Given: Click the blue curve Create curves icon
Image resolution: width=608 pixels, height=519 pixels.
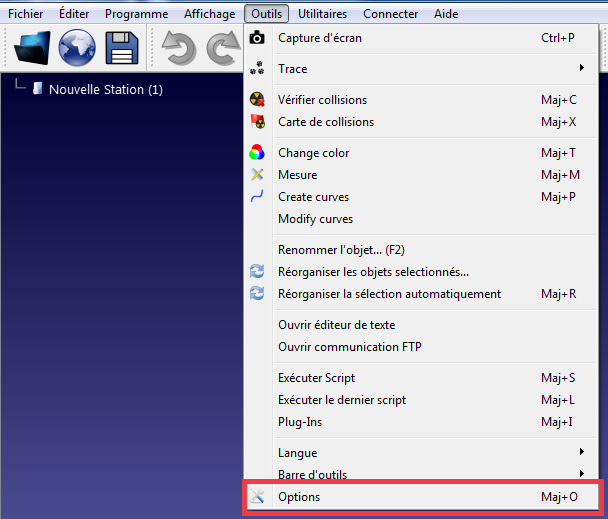Looking at the screenshot, I should pyautogui.click(x=257, y=196).
